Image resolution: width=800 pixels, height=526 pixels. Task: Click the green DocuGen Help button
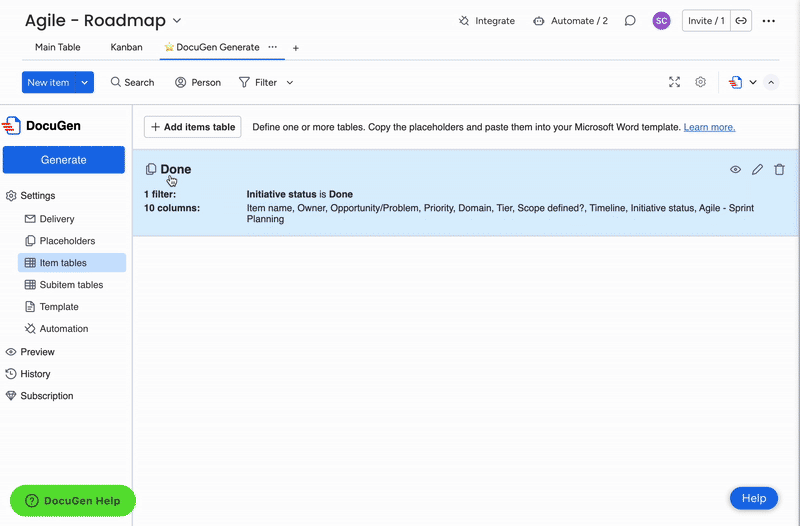(73, 500)
